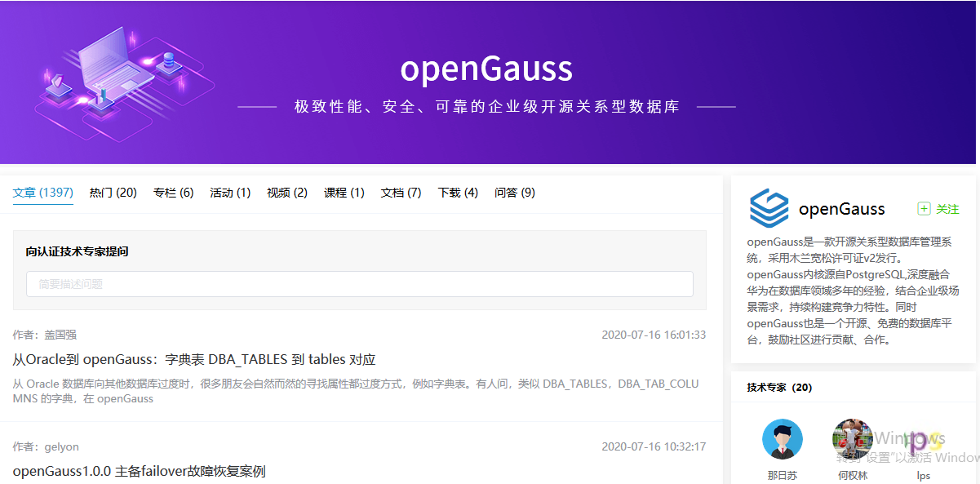The height and width of the screenshot is (484, 980).
Task: Click the expert name 何权林
Action: tap(853, 475)
